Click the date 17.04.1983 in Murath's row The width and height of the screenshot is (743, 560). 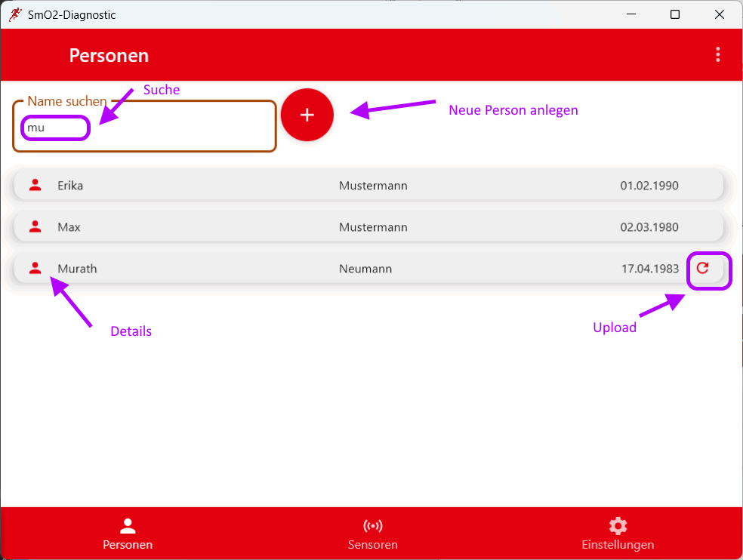(649, 269)
